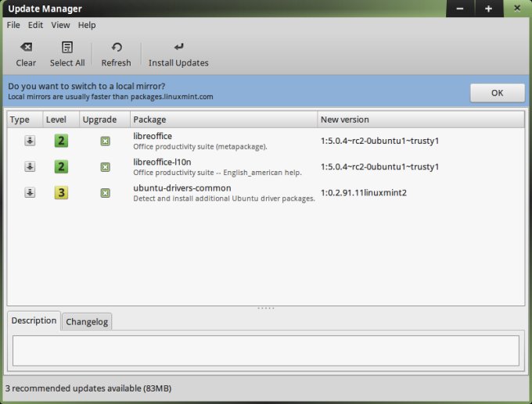
Task: Click the Install Updates icon
Action: coord(178,48)
